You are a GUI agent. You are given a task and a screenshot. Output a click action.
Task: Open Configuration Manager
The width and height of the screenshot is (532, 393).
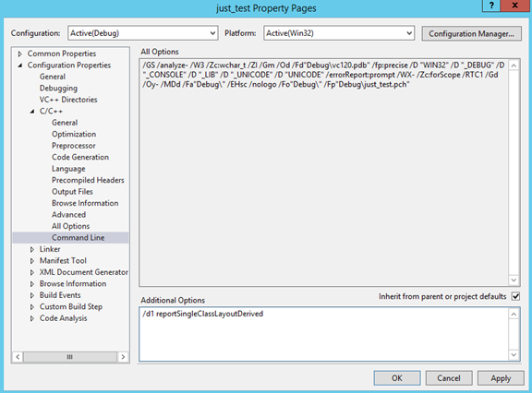coord(471,34)
